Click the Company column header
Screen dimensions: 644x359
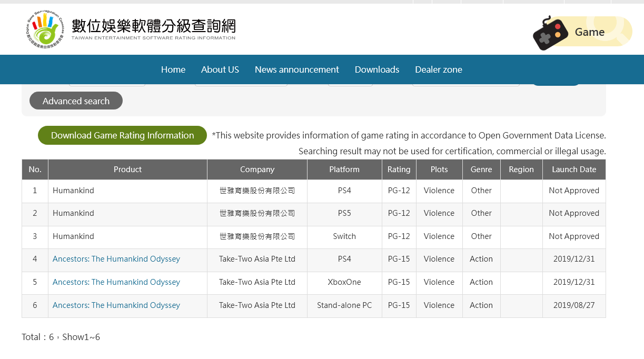coord(257,169)
